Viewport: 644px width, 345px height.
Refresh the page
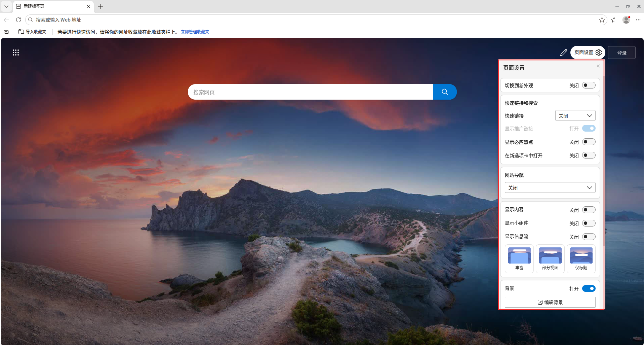(x=18, y=20)
